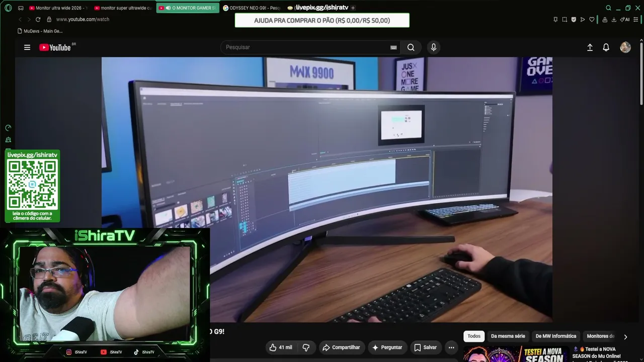Viewport: 644px width, 362px height.
Task: Bookmark the page with the heart icon
Action: pyautogui.click(x=592, y=20)
